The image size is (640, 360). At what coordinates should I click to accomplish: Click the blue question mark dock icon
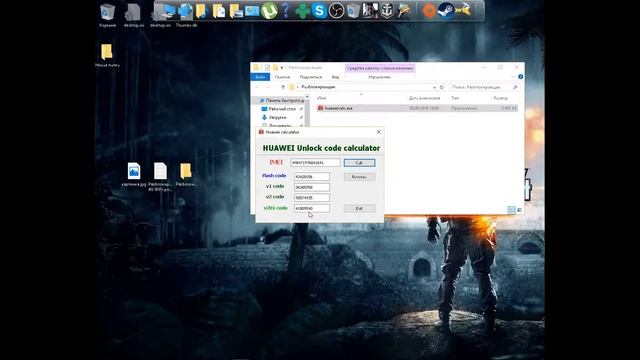(x=286, y=11)
